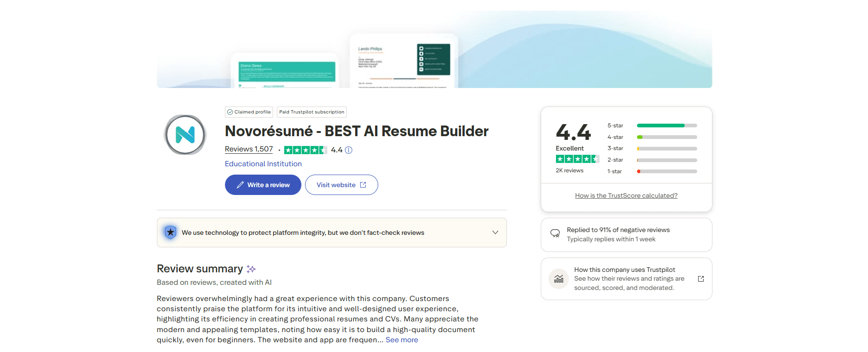
Task: Click the speech bubble reply icon
Action: tap(555, 233)
